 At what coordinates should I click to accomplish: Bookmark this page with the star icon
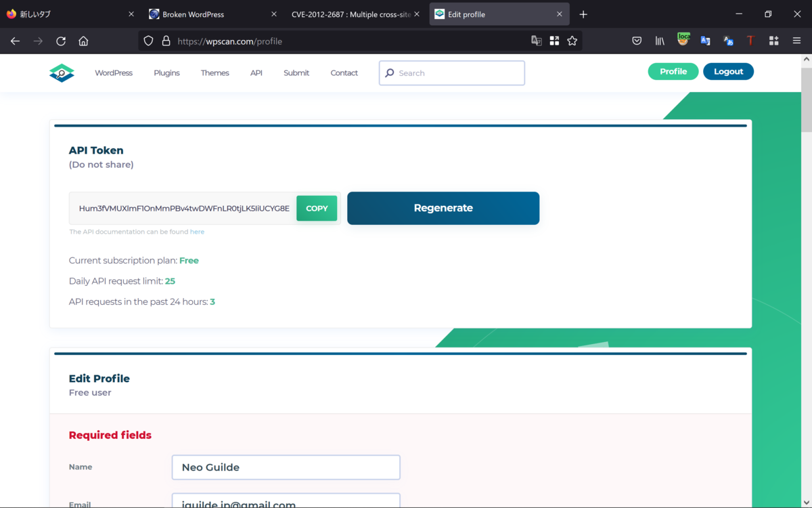click(572, 41)
